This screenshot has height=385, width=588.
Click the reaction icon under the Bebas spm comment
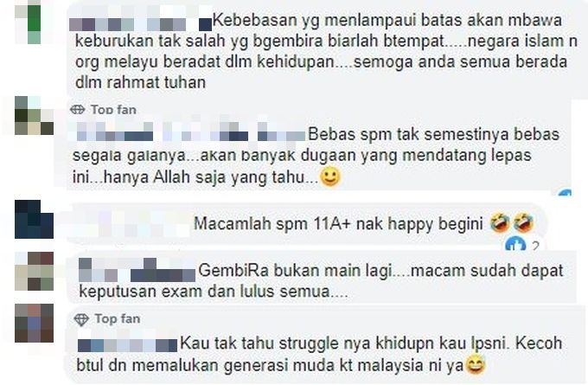click(565, 193)
